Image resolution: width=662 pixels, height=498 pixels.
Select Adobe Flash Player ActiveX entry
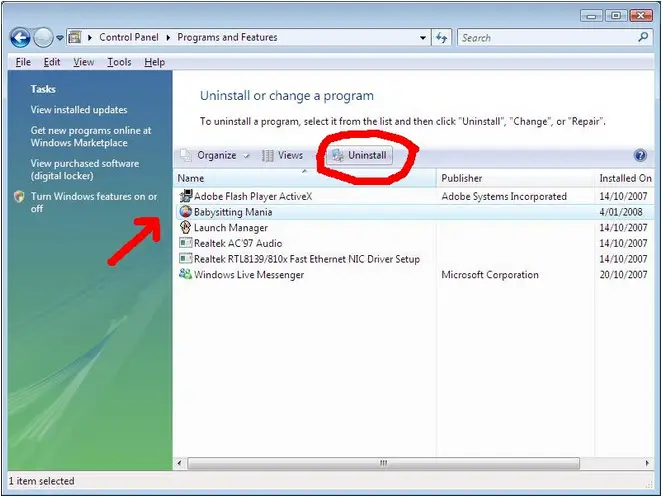click(414, 196)
